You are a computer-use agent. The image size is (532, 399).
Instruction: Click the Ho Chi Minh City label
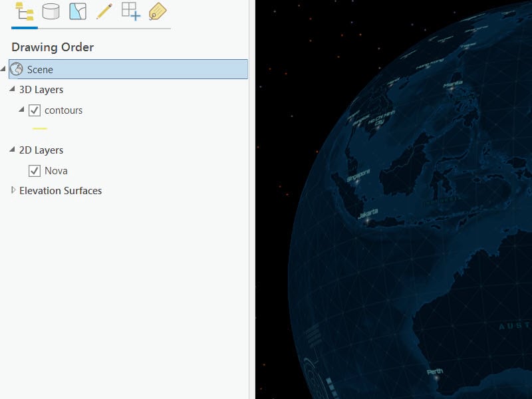382,118
